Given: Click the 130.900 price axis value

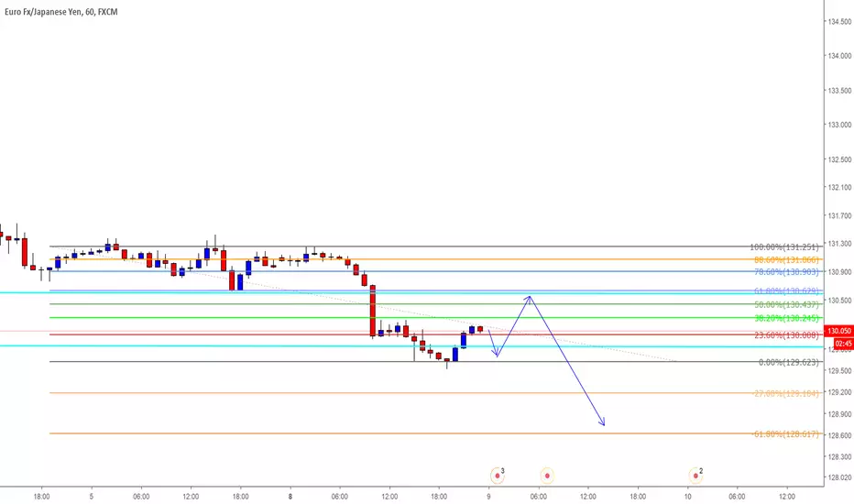Looking at the screenshot, I should tap(839, 272).
